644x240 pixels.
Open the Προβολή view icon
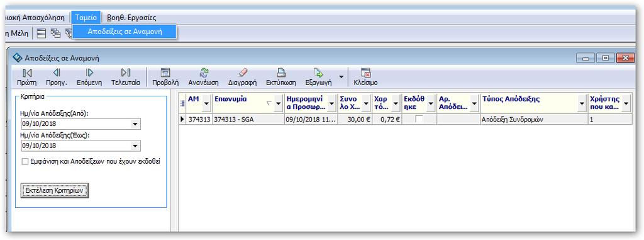pyautogui.click(x=165, y=73)
